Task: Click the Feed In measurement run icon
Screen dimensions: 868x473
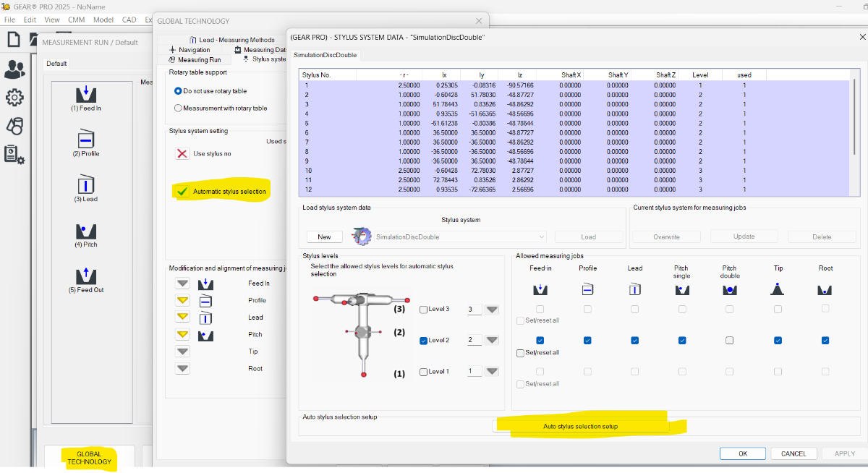Action: 86,94
